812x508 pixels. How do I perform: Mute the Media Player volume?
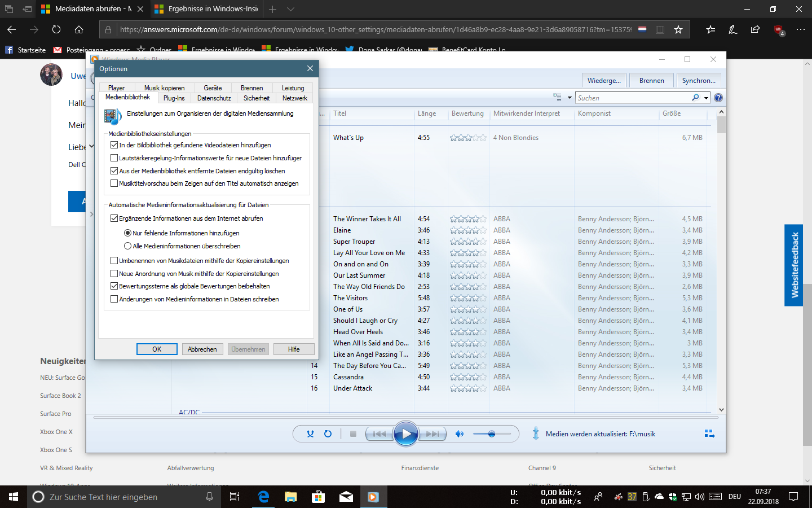tap(460, 434)
